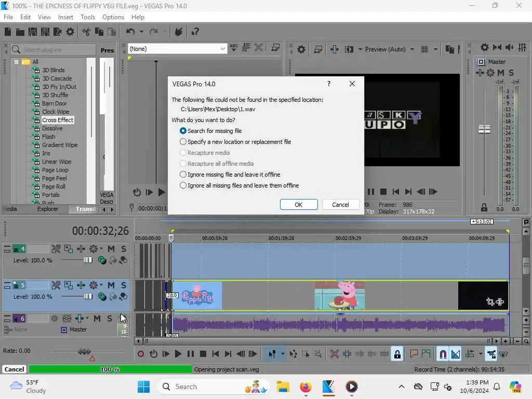The height and width of the screenshot is (399, 532).
Task: Open the Options menu
Action: pos(113,17)
